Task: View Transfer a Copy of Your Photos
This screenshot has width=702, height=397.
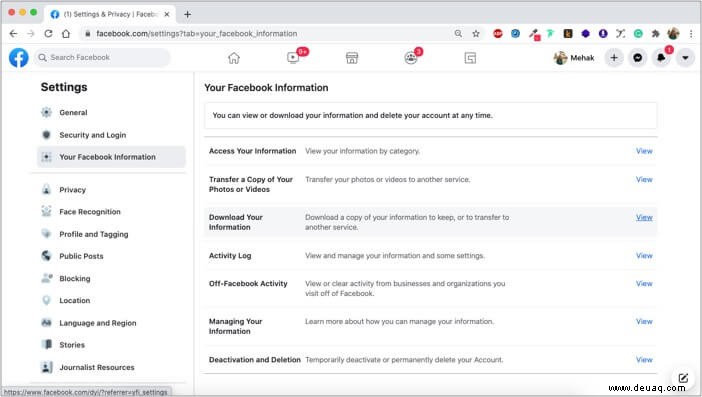Action: click(x=644, y=179)
